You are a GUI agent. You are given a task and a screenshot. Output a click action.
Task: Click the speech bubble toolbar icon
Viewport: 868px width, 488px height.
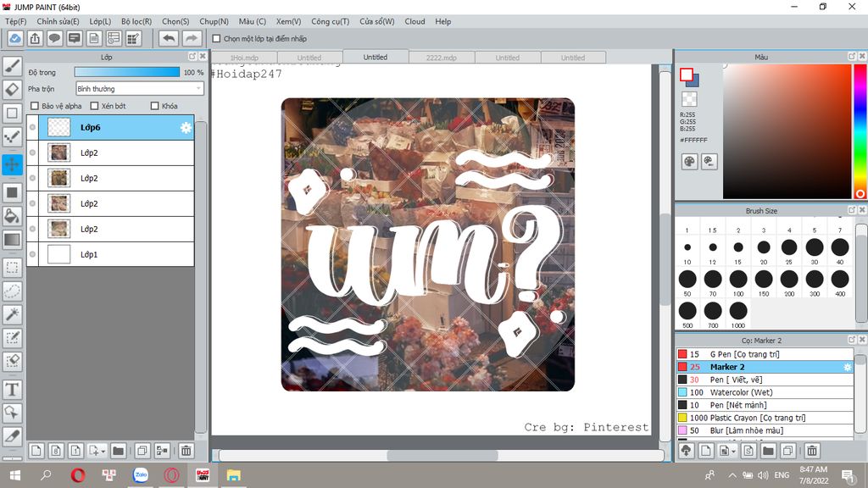click(55, 38)
